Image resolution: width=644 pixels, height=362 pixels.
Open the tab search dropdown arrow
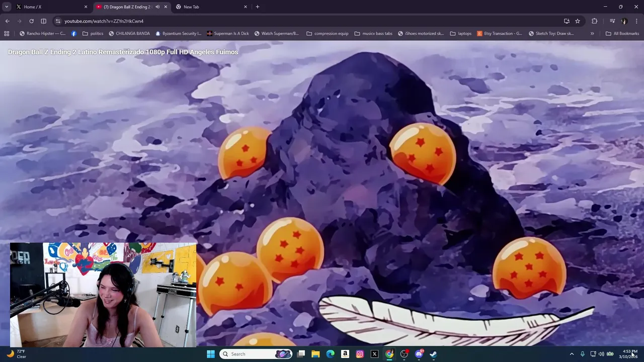point(7,7)
